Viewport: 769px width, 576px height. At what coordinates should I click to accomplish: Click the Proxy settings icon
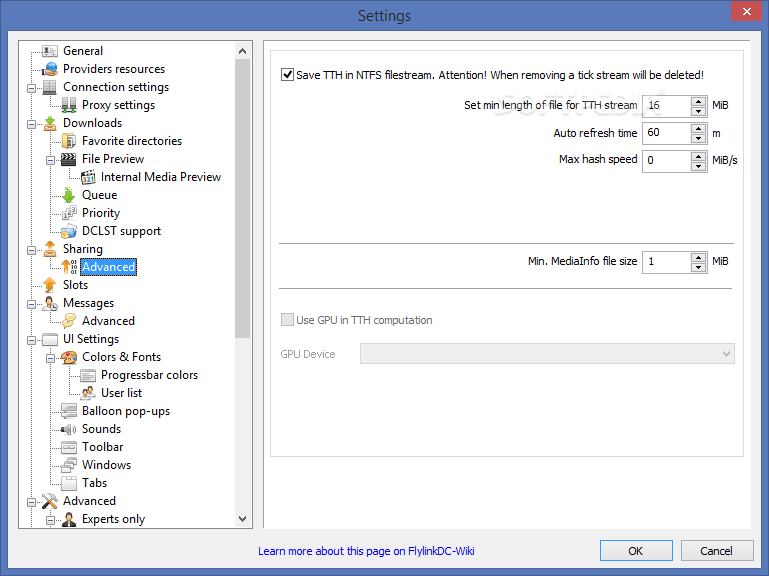(69, 105)
